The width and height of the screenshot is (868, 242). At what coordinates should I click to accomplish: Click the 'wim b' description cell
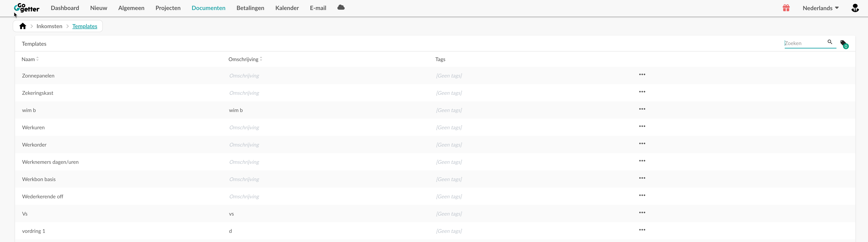click(236, 110)
